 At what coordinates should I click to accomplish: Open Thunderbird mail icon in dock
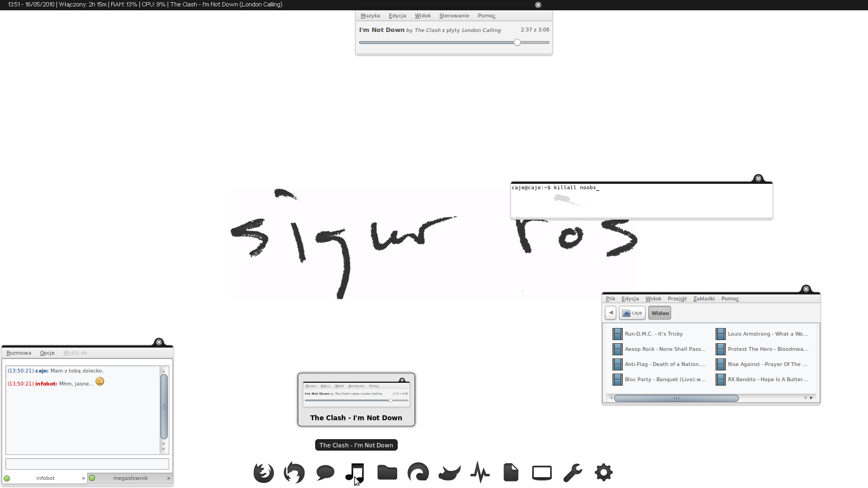[x=294, y=472]
